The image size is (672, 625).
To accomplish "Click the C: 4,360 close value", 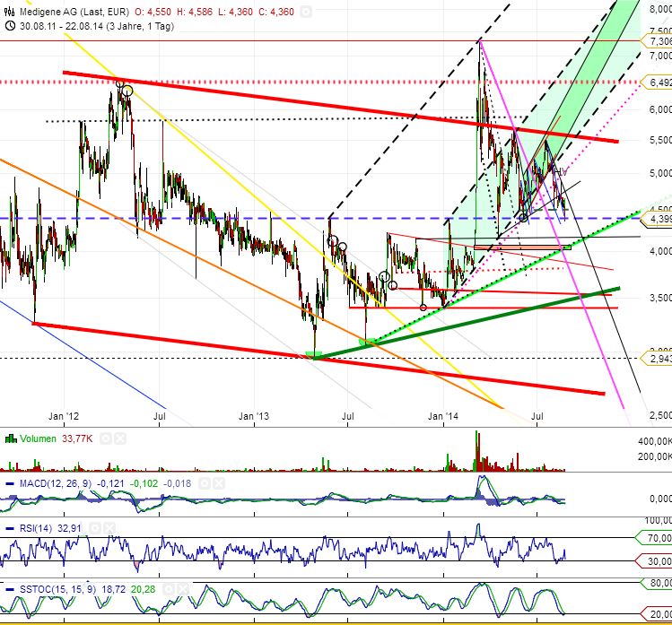I will point(276,12).
